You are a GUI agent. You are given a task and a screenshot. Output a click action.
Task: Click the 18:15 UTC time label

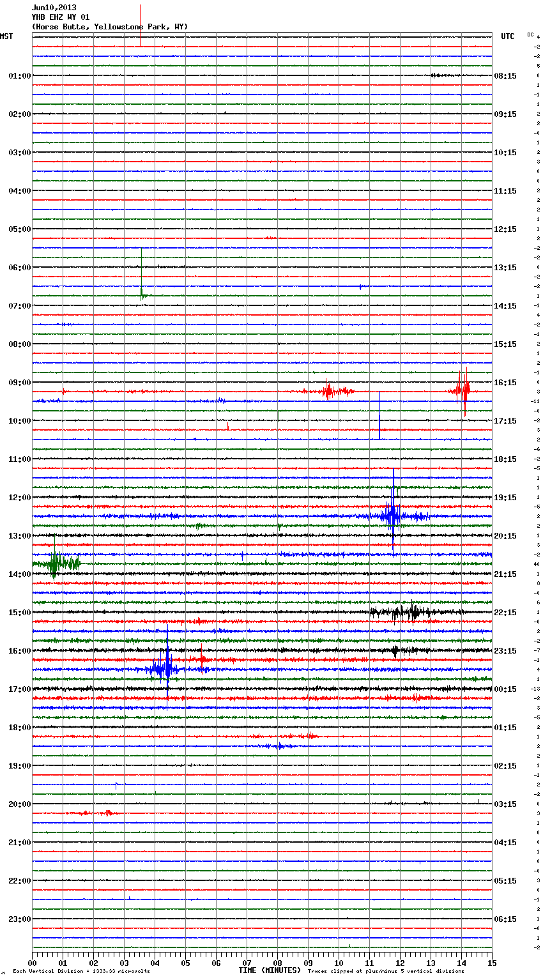click(505, 459)
